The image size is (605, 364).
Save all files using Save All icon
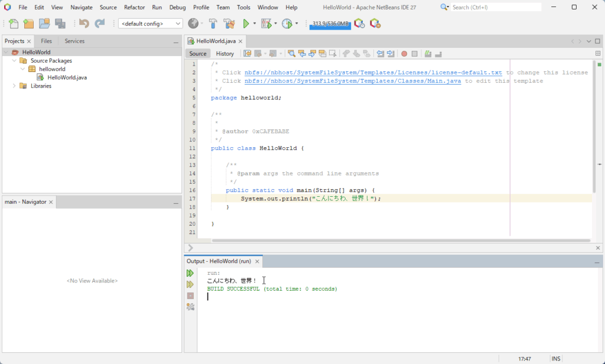(60, 24)
